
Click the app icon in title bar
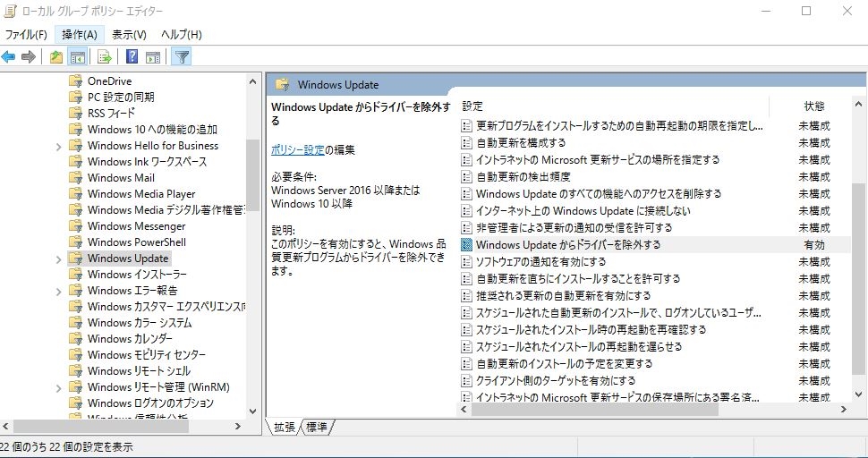click(10, 11)
